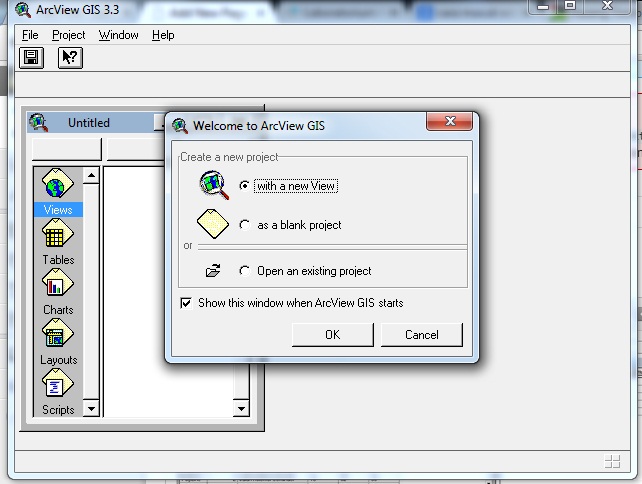The image size is (642, 484).
Task: Click the Save Project toolbar icon
Action: point(31,58)
